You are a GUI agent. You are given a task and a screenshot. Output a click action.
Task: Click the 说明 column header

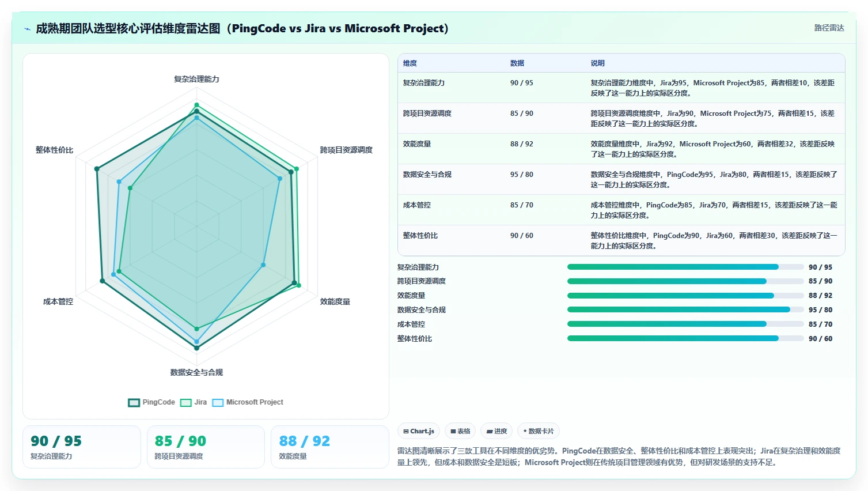coord(597,63)
